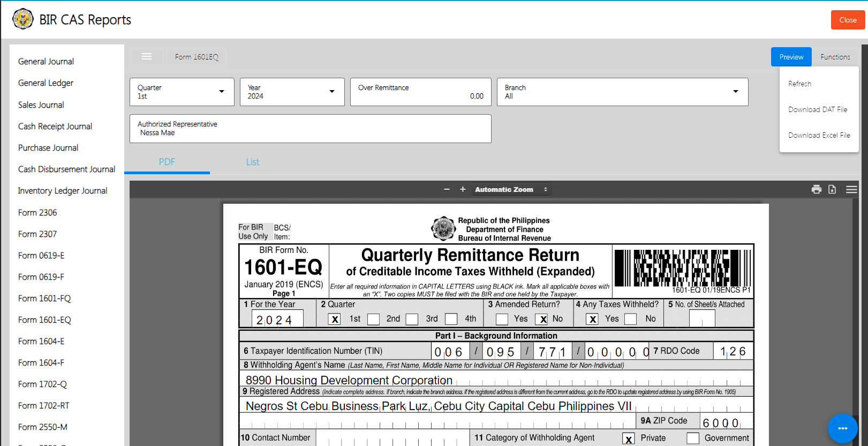The width and height of the screenshot is (868, 446).
Task: Open Form 2550-M
Action: coord(43,427)
